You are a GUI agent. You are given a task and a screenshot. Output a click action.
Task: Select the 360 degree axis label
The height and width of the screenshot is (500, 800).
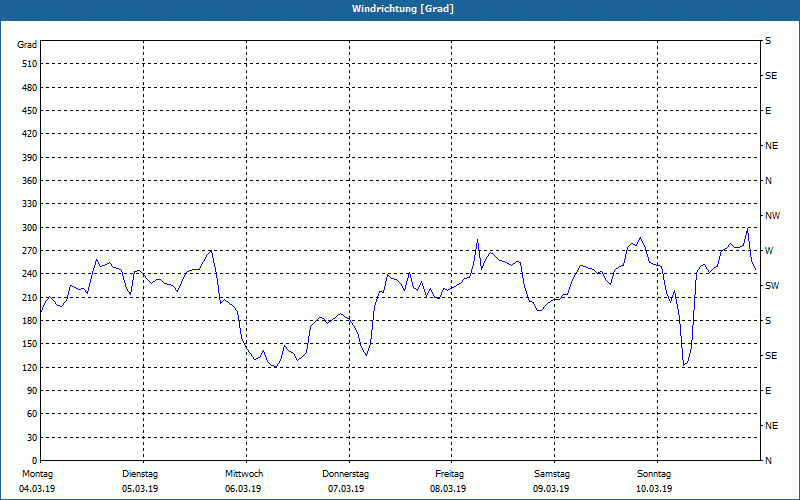click(x=30, y=181)
